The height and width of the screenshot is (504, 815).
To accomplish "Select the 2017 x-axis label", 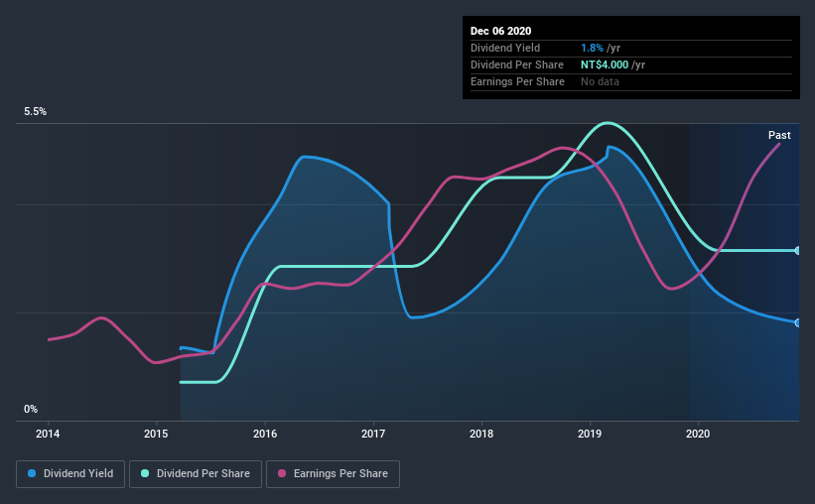I will 373,434.
